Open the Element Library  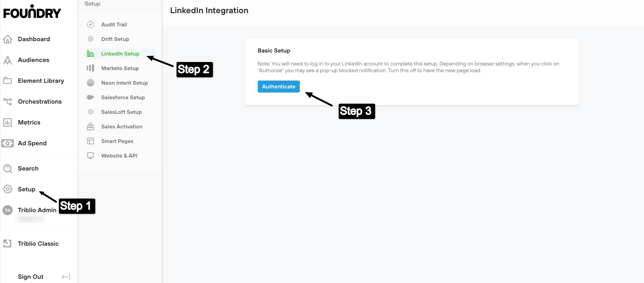coord(7,81)
